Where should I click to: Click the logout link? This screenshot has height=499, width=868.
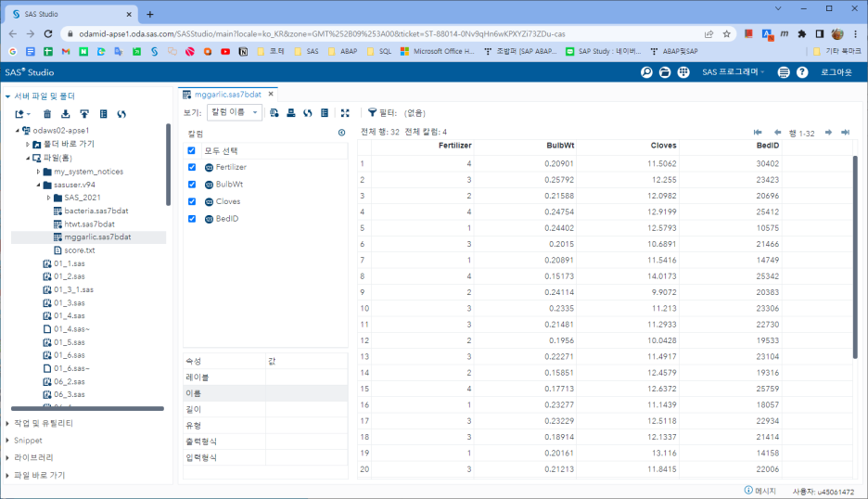click(836, 72)
